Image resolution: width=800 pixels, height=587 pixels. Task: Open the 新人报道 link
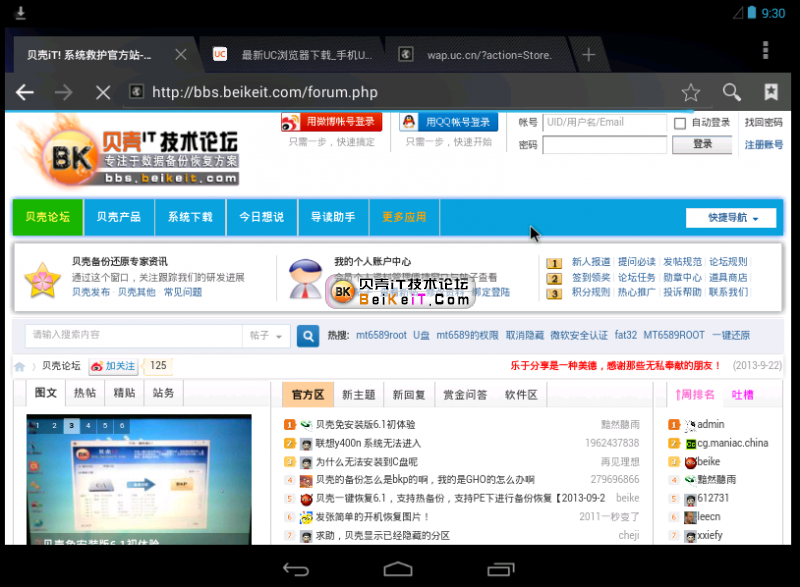[x=591, y=262]
